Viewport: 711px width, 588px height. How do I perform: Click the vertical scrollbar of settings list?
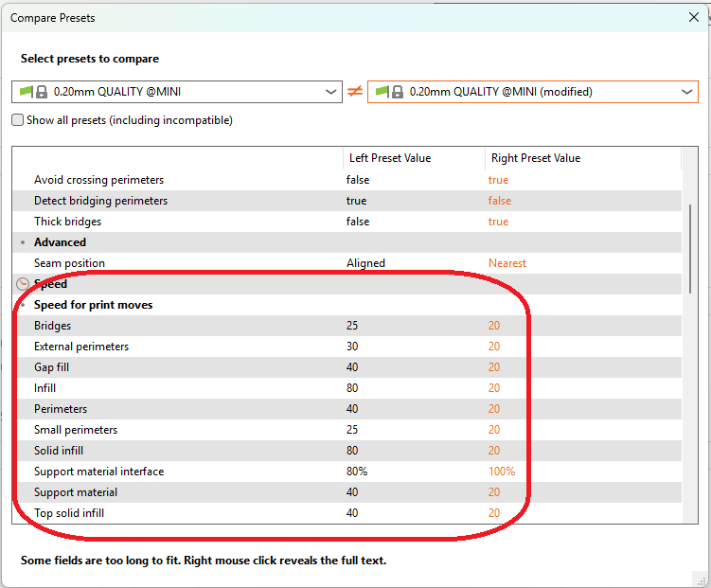[x=690, y=248]
